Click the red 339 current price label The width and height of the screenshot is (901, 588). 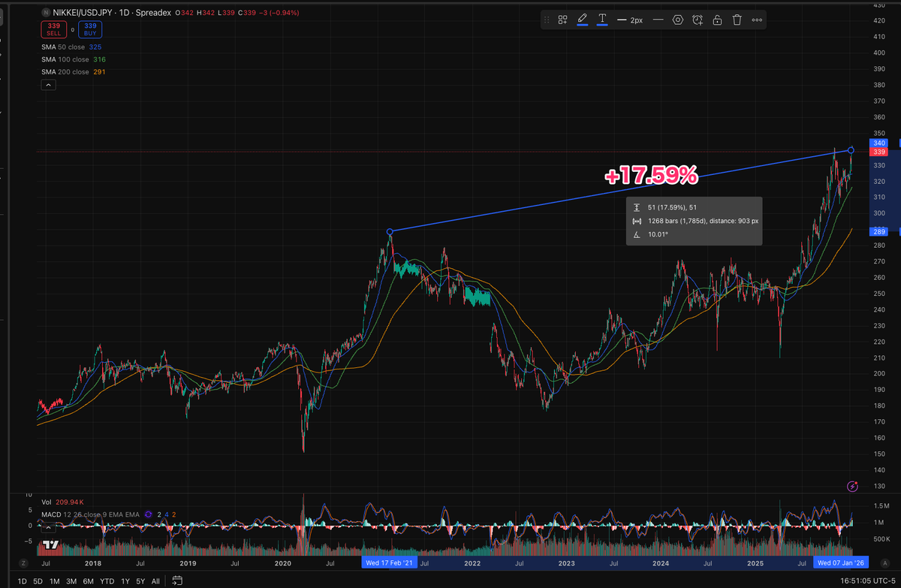point(879,152)
